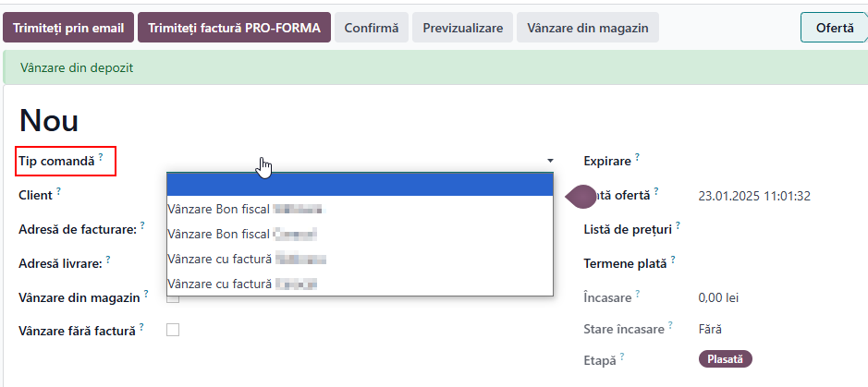Toggle the Vânzare din magazin checkbox
The height and width of the screenshot is (387, 868).
173,299
